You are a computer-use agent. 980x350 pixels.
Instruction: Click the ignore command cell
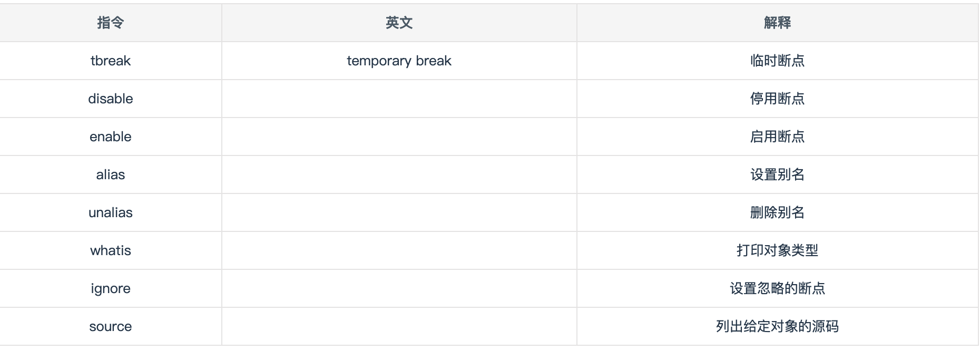coord(111,288)
